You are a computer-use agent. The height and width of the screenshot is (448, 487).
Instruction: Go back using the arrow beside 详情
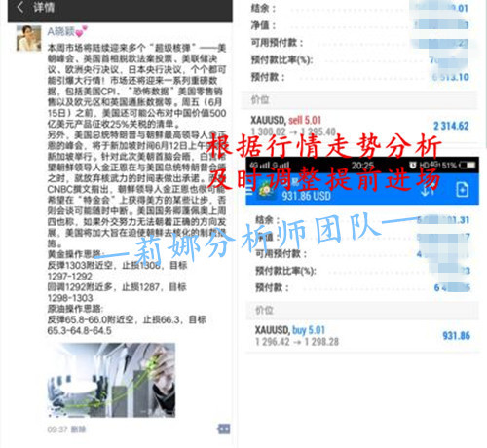pyautogui.click(x=20, y=7)
